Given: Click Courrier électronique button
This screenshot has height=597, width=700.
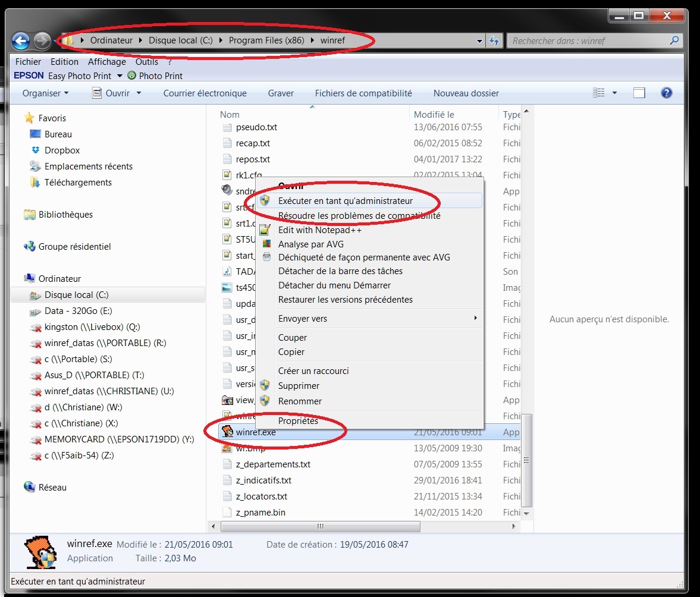Looking at the screenshot, I should [205, 93].
